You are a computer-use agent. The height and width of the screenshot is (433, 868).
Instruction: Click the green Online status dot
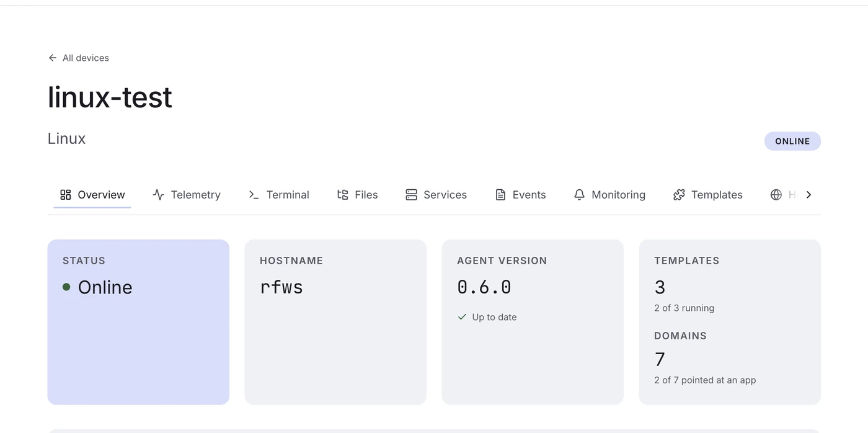coord(66,287)
